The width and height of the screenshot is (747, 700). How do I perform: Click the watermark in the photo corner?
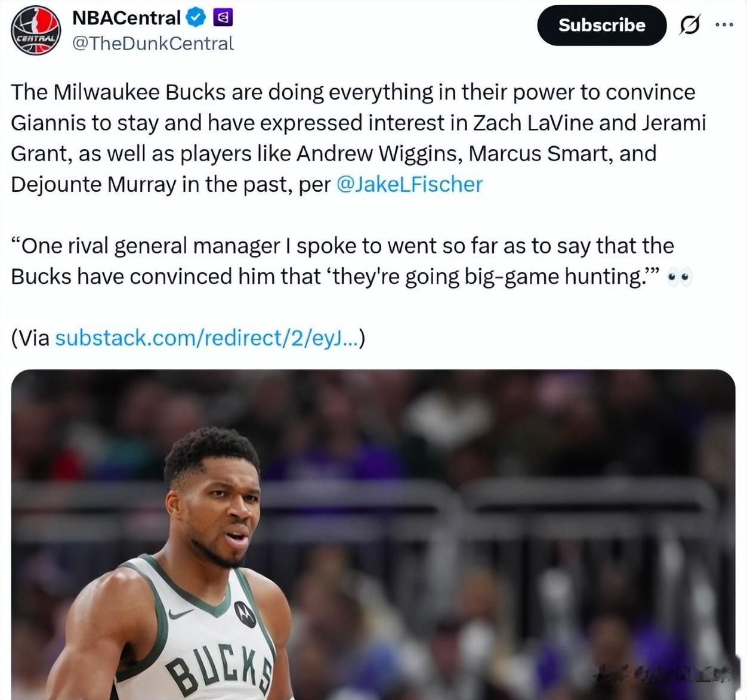(662, 674)
